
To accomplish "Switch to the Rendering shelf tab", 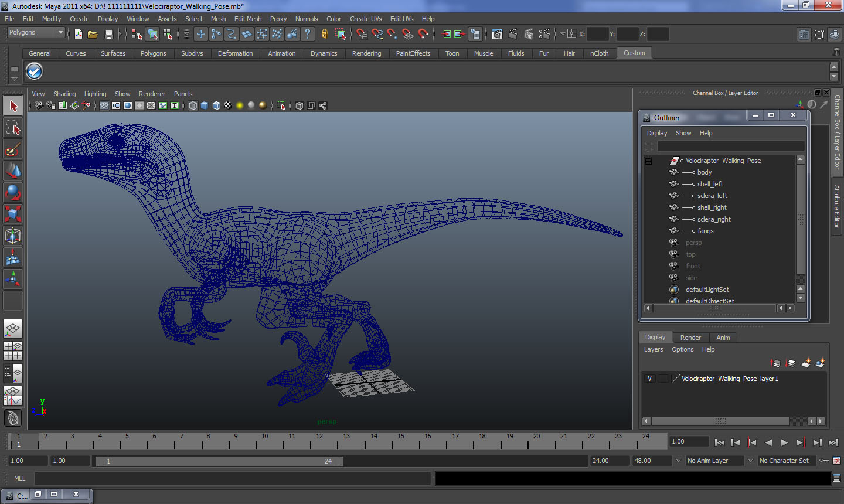I will click(366, 53).
